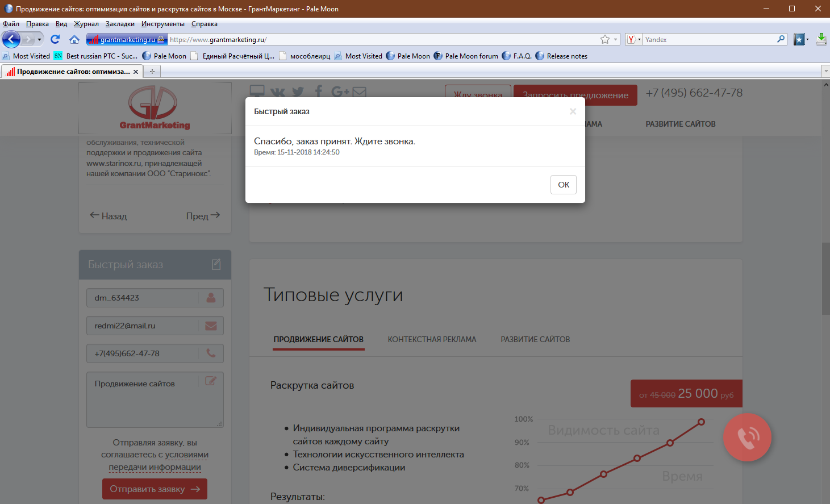This screenshot has width=830, height=504.
Task: Open the условиями передачи информации link
Action: [x=159, y=461]
